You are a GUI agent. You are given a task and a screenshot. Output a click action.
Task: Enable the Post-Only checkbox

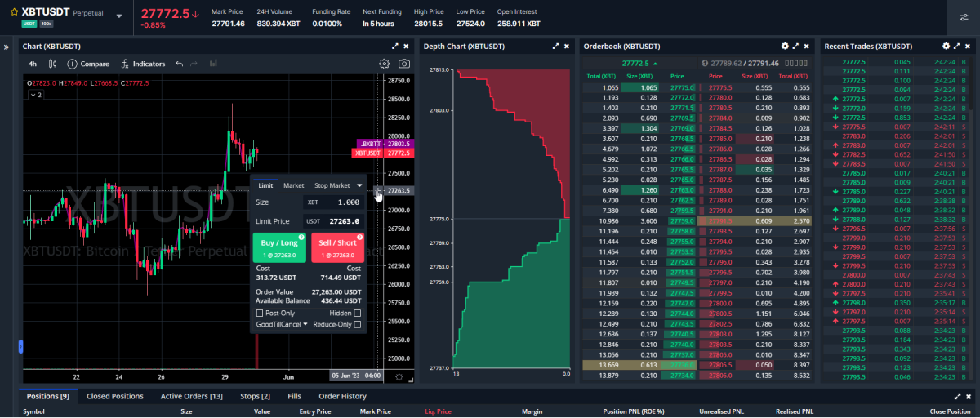click(260, 313)
